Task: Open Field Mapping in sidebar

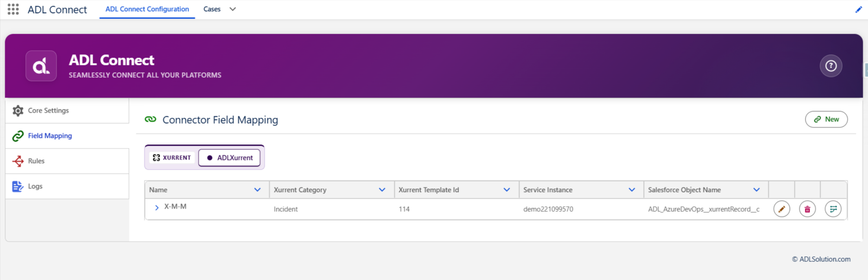Action: tap(67, 136)
